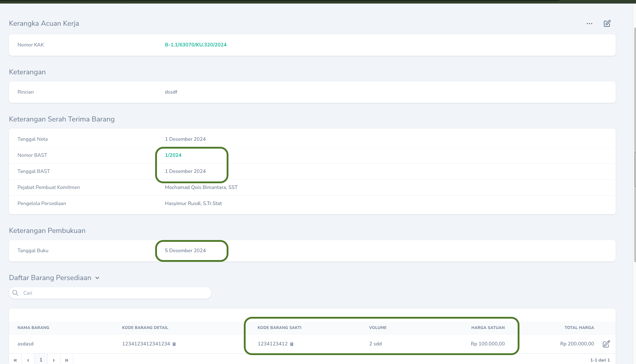Image resolution: width=636 pixels, height=364 pixels.
Task: Select the unit price Rp 100.000,00
Action: pyautogui.click(x=488, y=344)
